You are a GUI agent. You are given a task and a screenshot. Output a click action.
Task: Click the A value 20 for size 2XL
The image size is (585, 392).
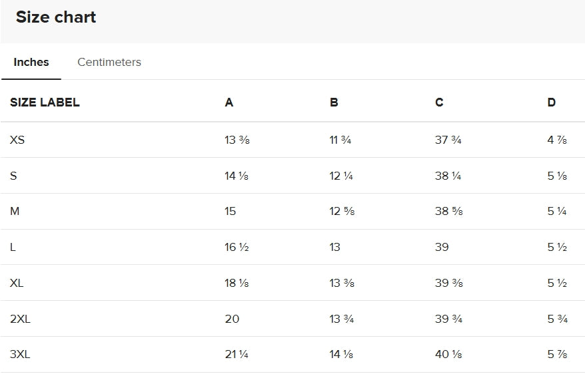pyautogui.click(x=232, y=319)
